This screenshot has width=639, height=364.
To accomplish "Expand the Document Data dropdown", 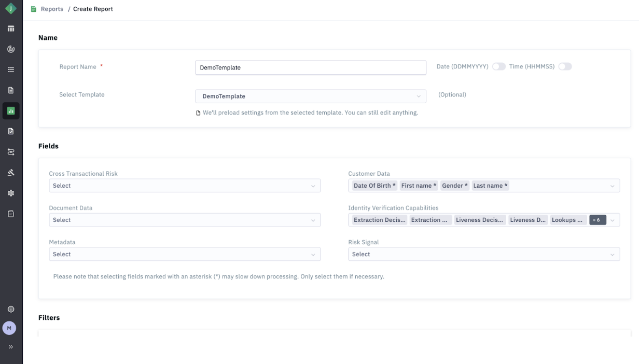I will 185,220.
